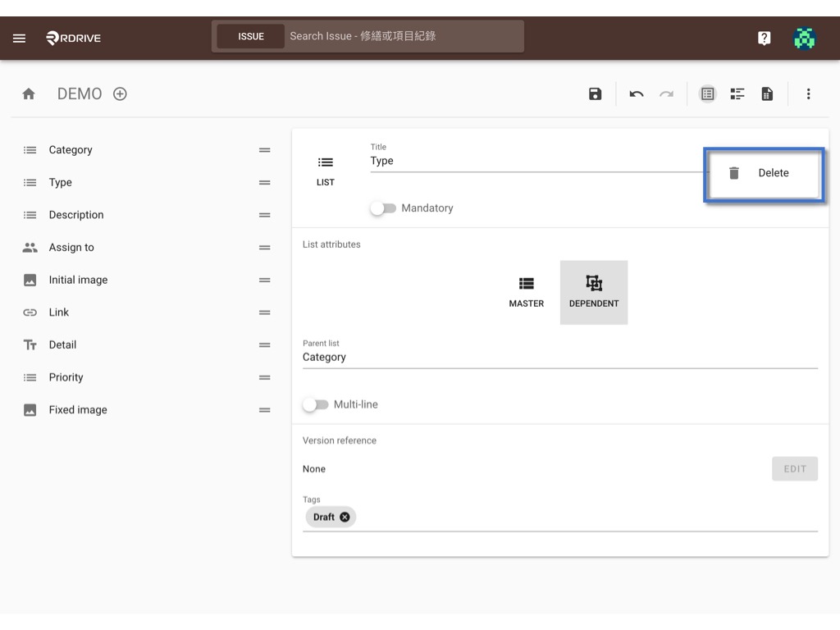Click the Search Issue input field
This screenshot has height=630, width=840.
[404, 36]
